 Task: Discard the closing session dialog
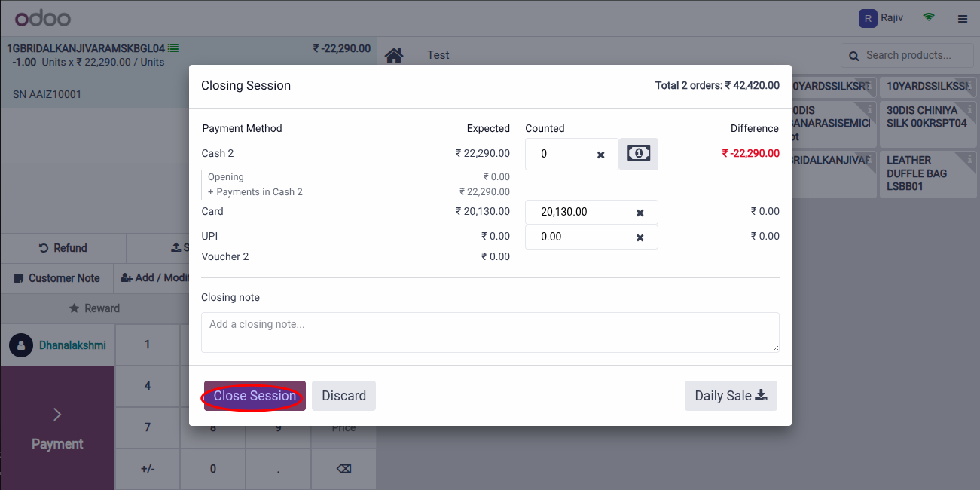[343, 396]
